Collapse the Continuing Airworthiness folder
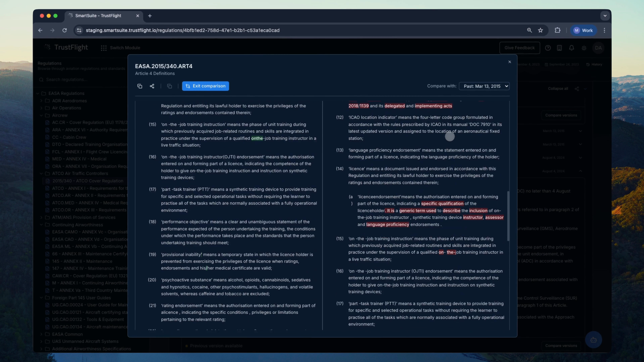The height and width of the screenshot is (362, 644). (41, 225)
